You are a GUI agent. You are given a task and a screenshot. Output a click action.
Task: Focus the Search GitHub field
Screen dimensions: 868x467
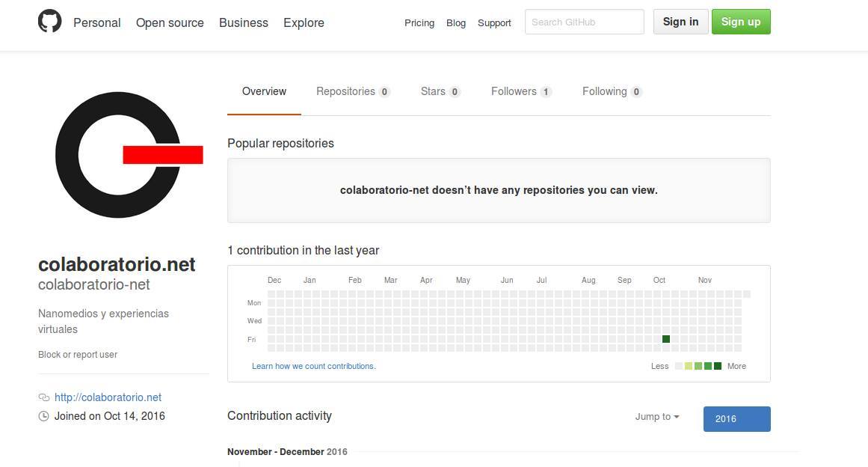click(x=585, y=22)
